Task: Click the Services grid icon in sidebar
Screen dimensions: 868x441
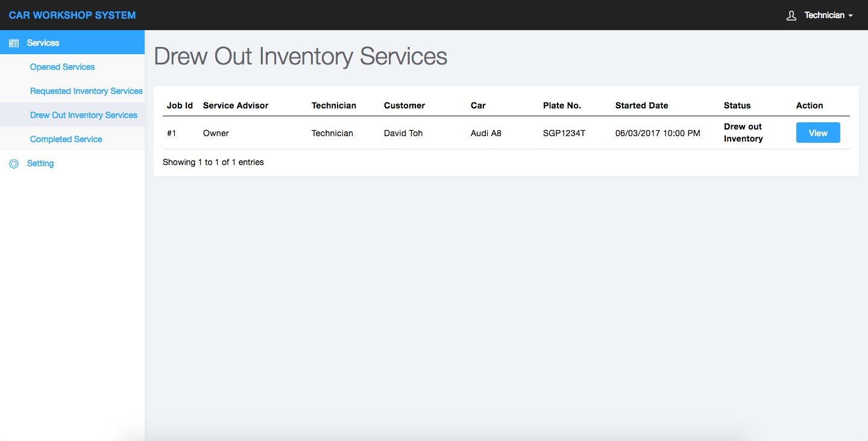Action: [14, 43]
